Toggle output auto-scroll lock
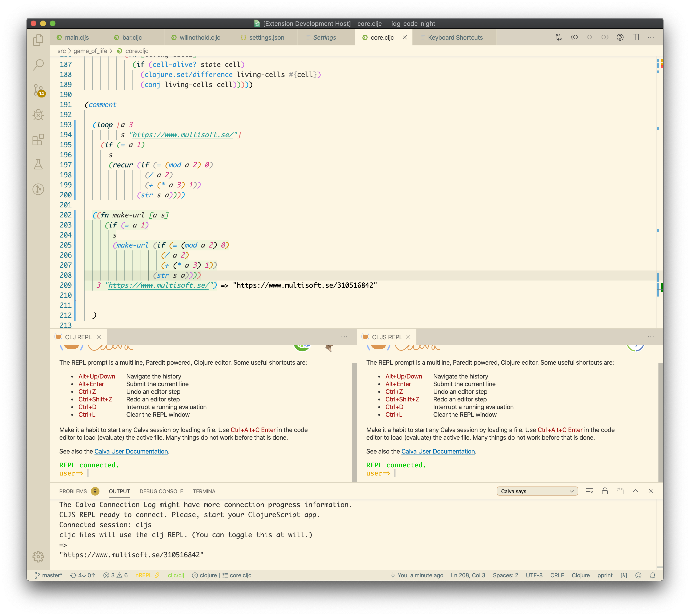This screenshot has height=616, width=690. point(605,491)
